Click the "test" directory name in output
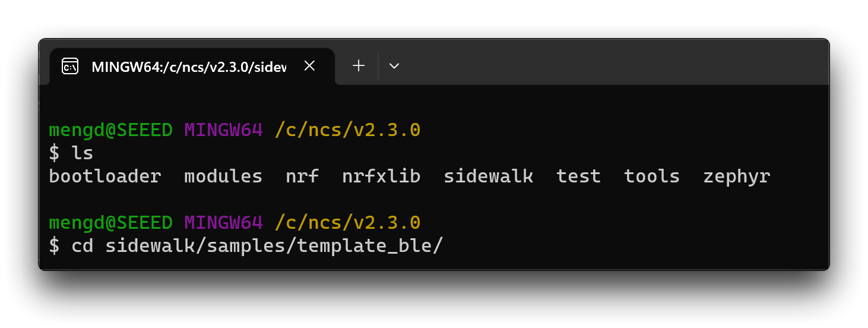 [578, 176]
